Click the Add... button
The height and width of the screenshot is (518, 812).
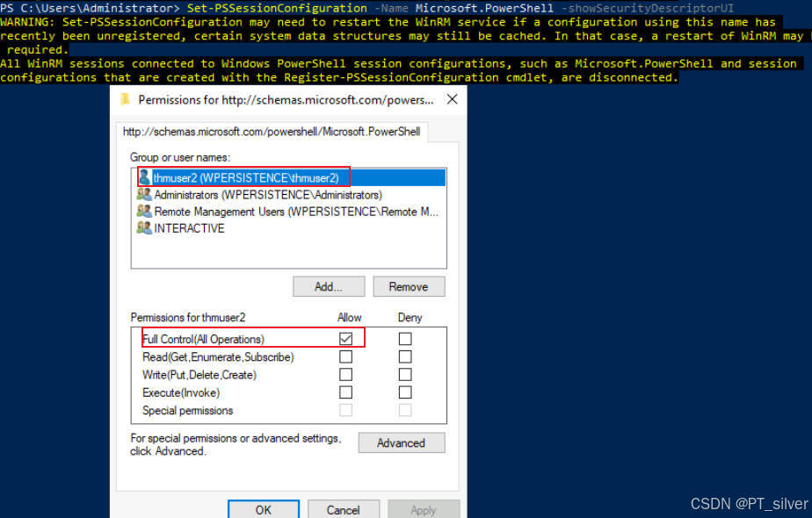click(329, 287)
